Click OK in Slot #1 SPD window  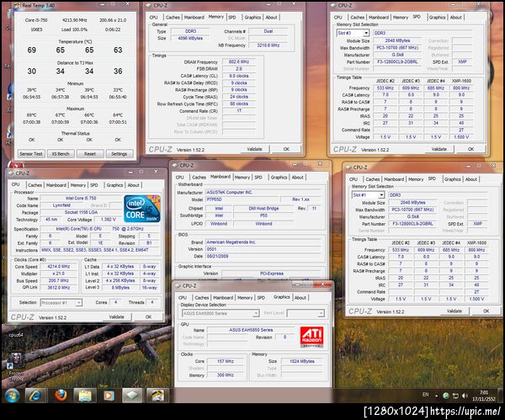click(x=486, y=311)
